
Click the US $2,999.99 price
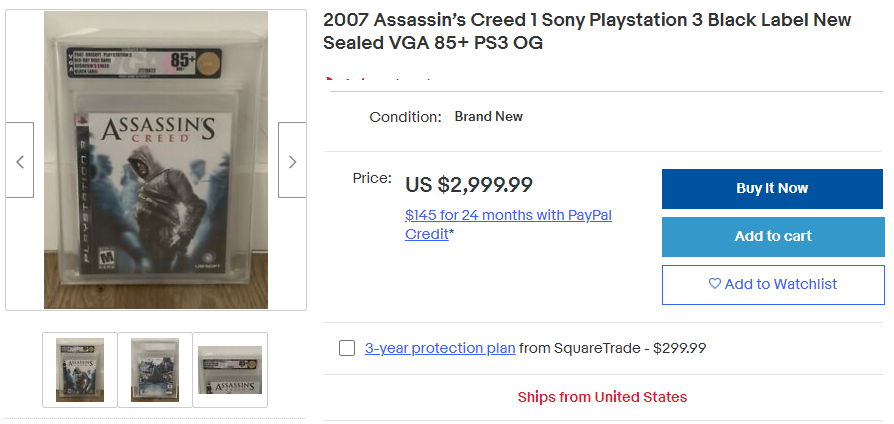pos(469,185)
